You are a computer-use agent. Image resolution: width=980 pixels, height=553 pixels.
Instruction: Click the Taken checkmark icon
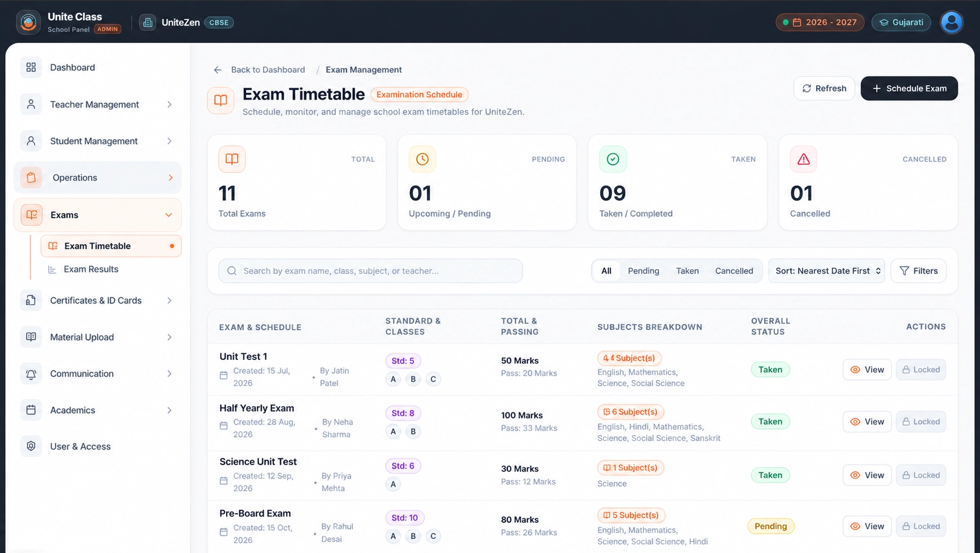[613, 159]
